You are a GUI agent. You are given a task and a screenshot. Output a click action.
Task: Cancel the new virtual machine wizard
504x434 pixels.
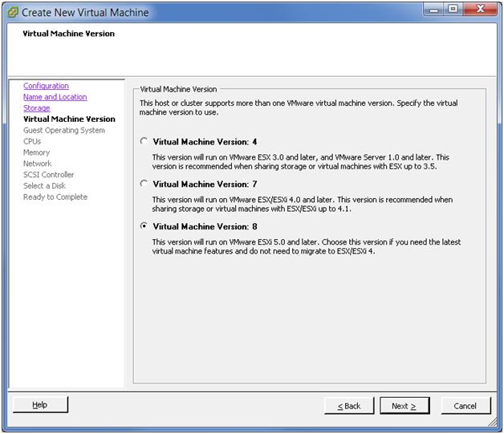[465, 406]
